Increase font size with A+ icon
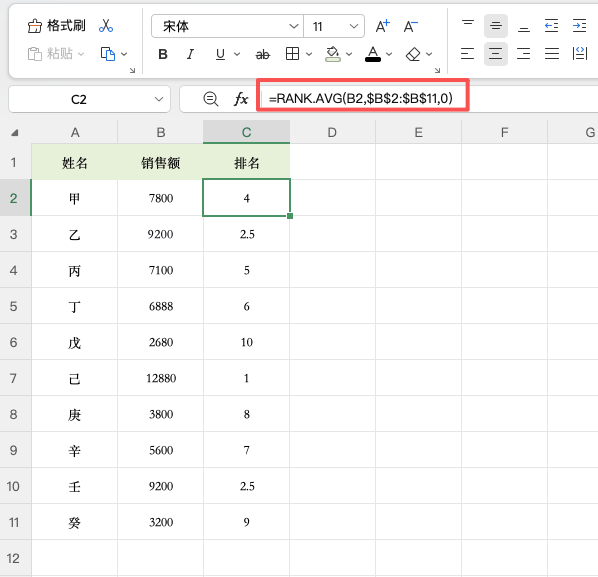The image size is (598, 577). point(383,26)
